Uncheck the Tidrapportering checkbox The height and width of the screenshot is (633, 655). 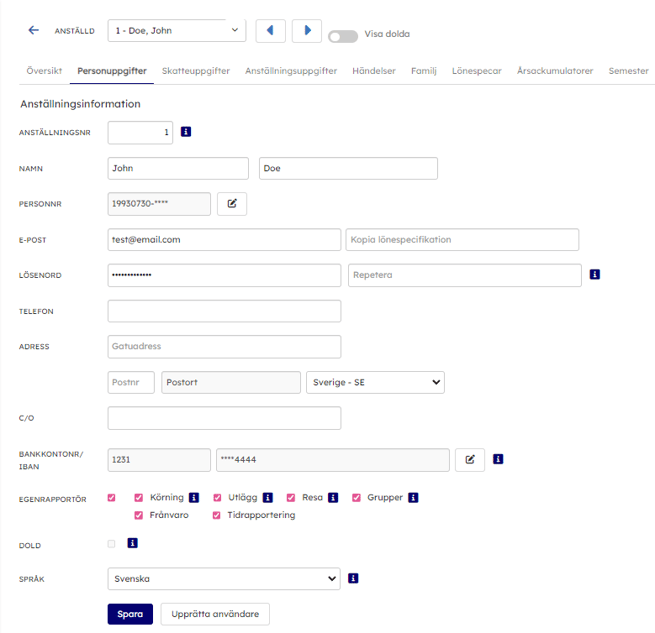(x=217, y=515)
